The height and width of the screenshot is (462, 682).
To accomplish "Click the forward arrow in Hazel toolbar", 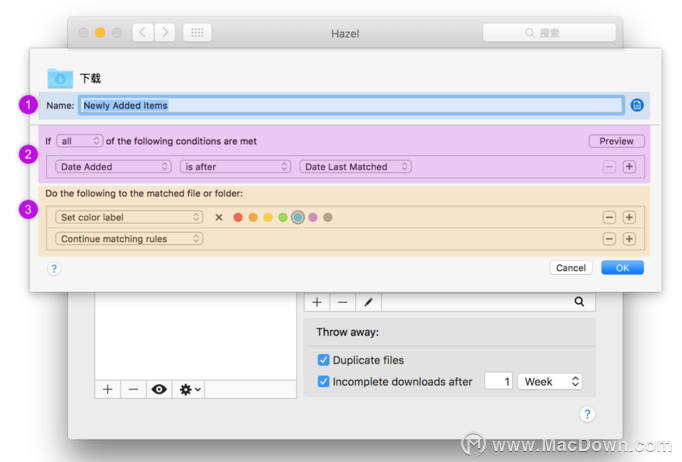I will (x=165, y=33).
